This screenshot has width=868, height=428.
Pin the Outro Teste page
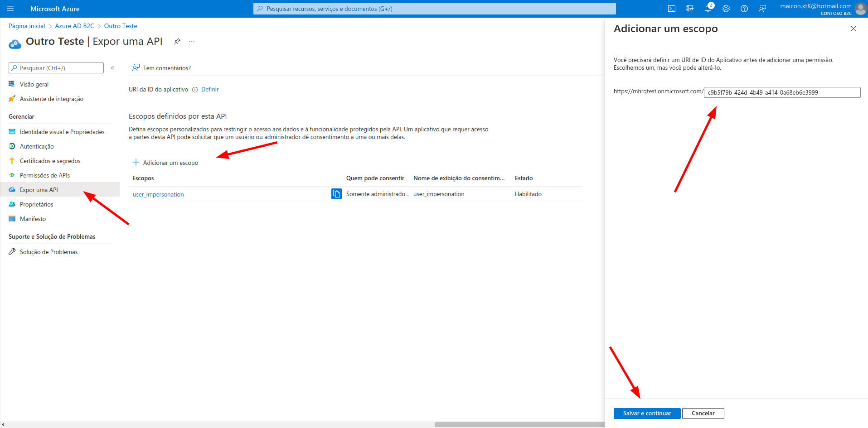tap(177, 41)
